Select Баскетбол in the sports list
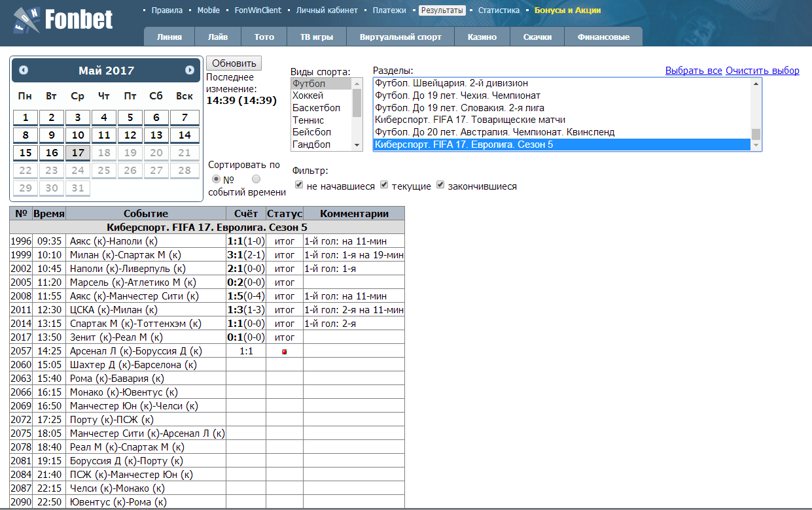The height and width of the screenshot is (510, 812). click(322, 108)
